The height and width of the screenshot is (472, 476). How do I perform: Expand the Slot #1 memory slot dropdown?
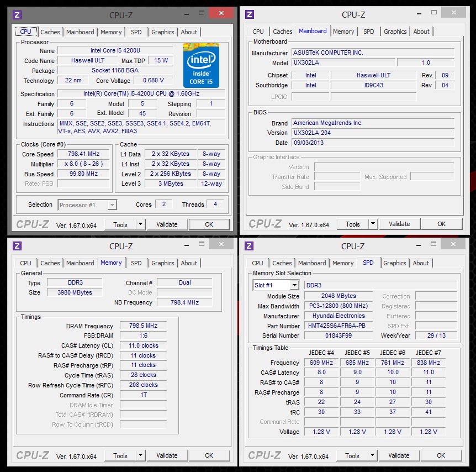[294, 285]
